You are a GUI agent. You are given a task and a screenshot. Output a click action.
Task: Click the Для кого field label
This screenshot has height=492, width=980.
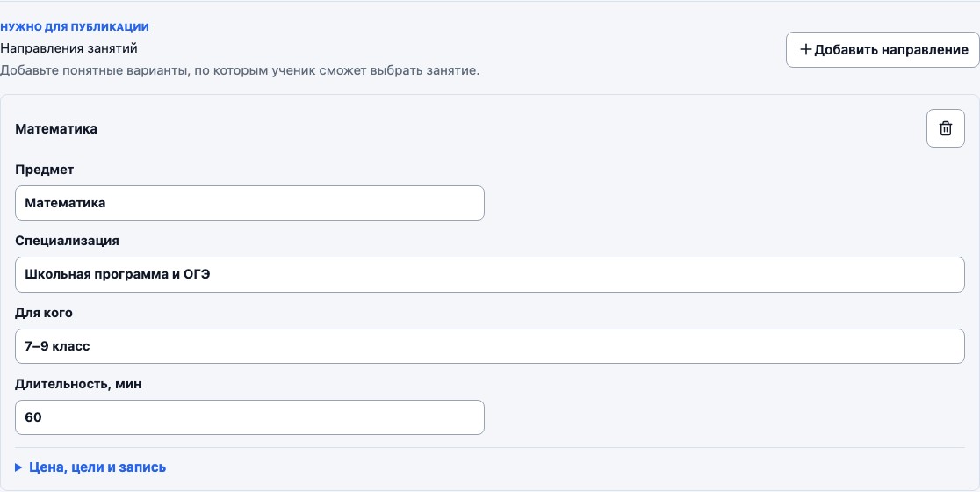click(x=44, y=313)
